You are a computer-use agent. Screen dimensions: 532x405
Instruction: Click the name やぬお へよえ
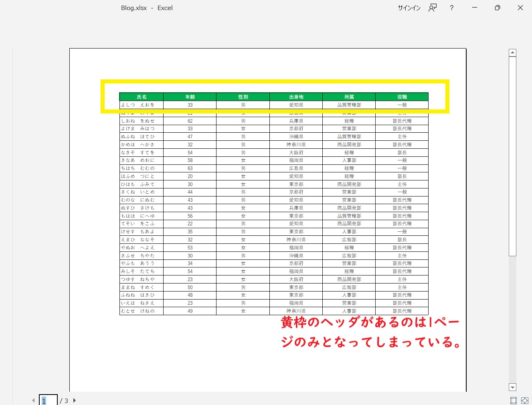coord(138,248)
